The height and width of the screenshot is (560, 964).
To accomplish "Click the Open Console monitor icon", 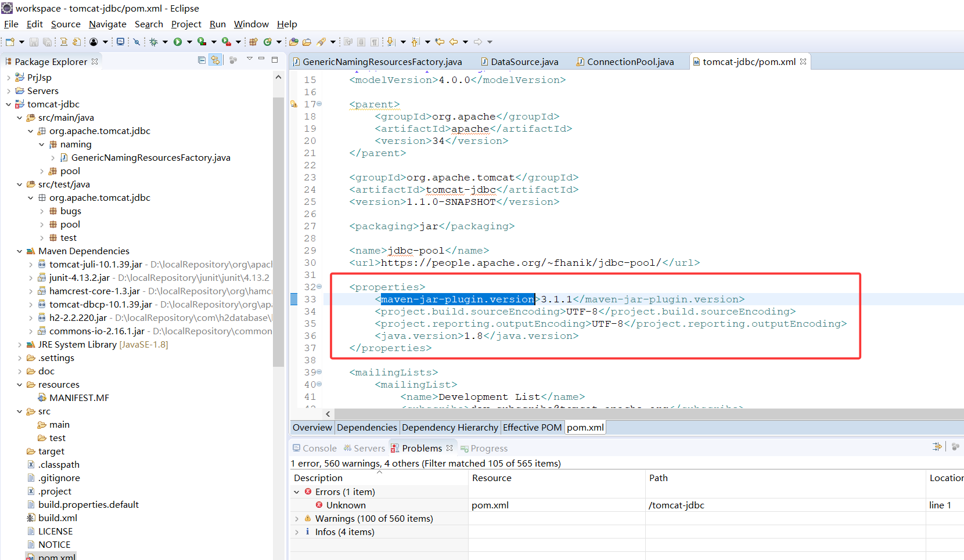I will tap(120, 42).
